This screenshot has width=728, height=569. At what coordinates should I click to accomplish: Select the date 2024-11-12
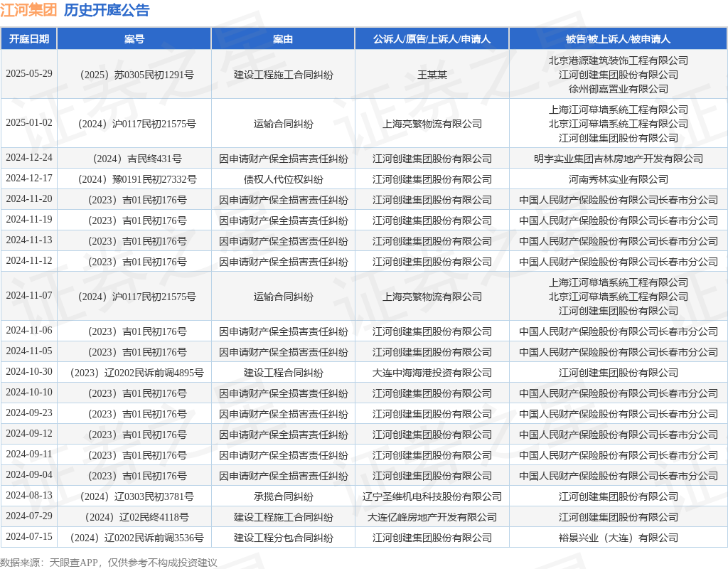pyautogui.click(x=28, y=260)
